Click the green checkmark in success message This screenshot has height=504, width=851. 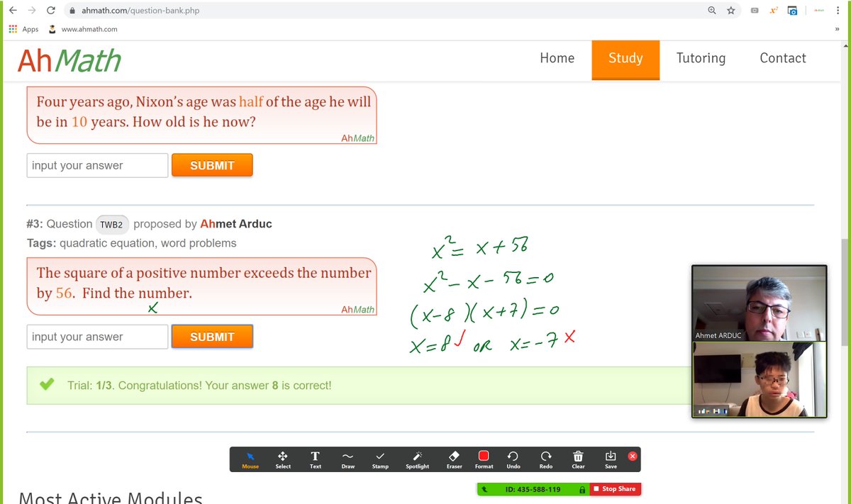click(47, 385)
